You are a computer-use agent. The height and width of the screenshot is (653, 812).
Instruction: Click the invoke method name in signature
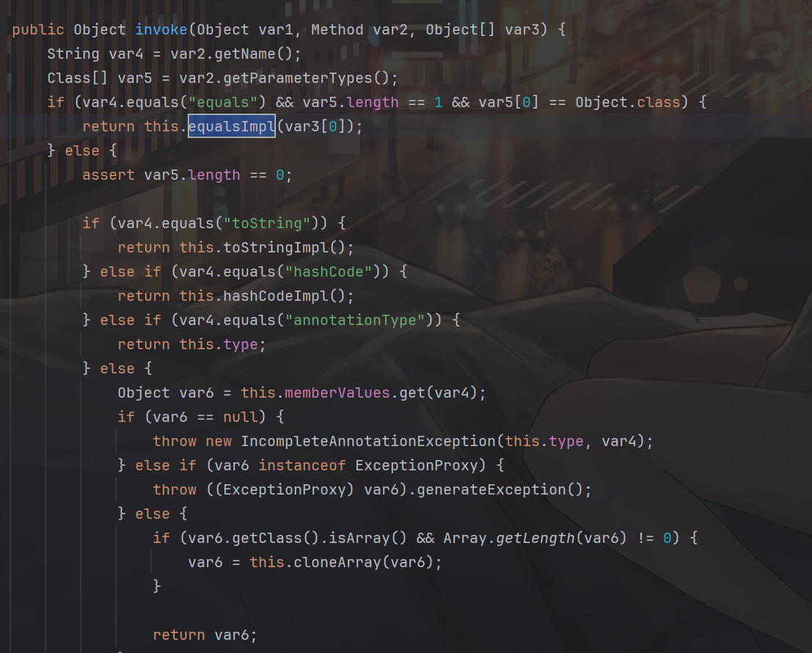[161, 30]
